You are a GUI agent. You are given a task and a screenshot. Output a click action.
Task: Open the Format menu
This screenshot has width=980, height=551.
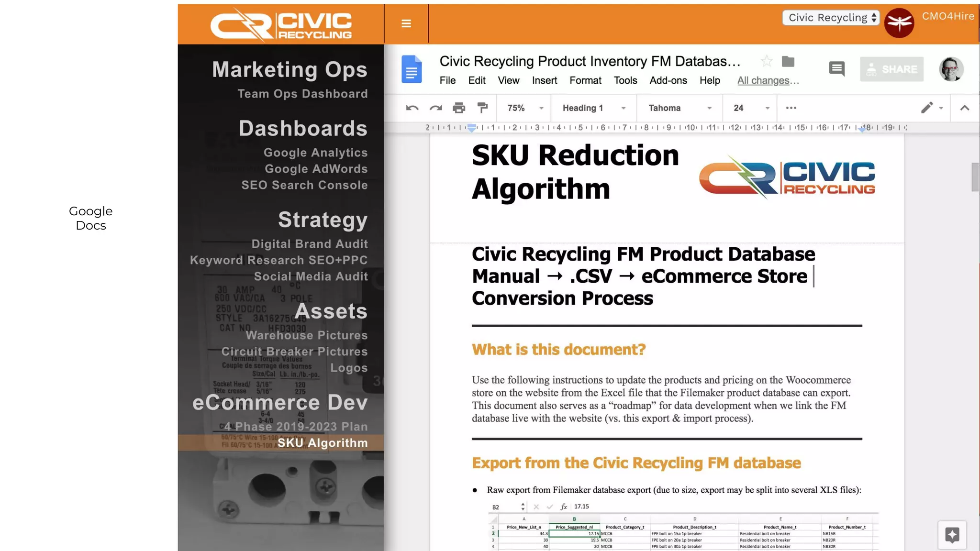click(x=585, y=80)
